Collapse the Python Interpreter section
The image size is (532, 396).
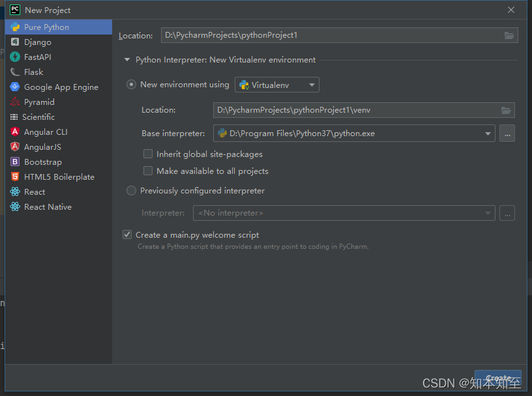pos(126,60)
